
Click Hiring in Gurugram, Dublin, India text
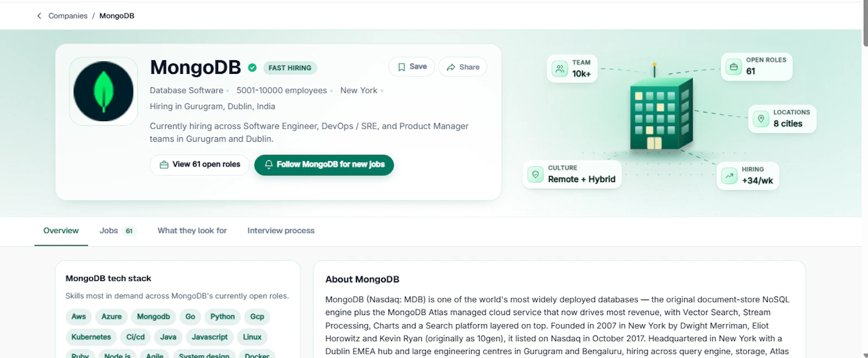click(213, 106)
